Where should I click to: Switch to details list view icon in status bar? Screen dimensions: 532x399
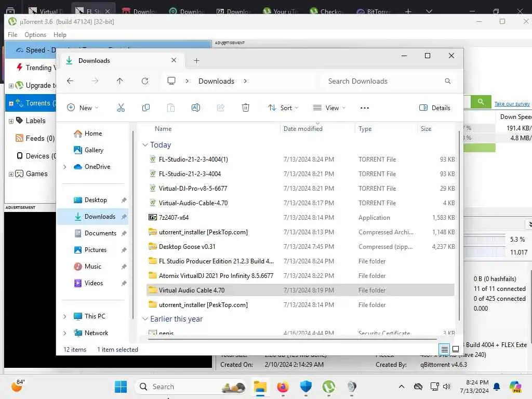click(445, 349)
